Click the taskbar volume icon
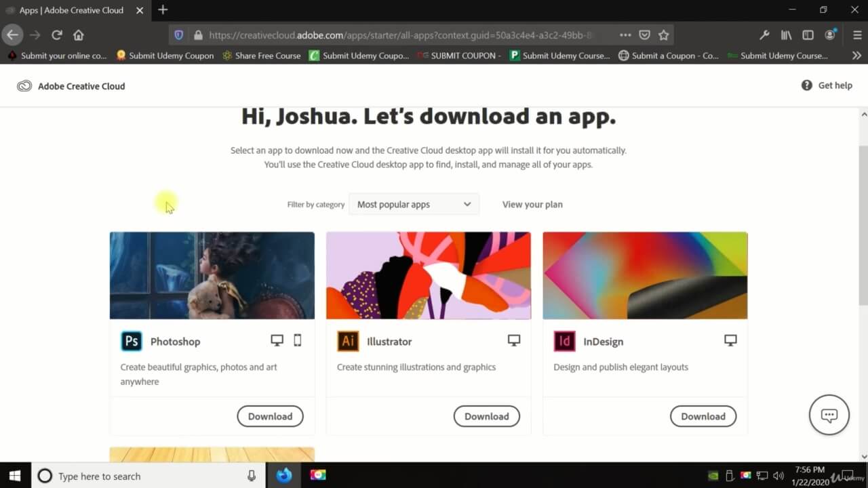The height and width of the screenshot is (488, 868). click(778, 476)
